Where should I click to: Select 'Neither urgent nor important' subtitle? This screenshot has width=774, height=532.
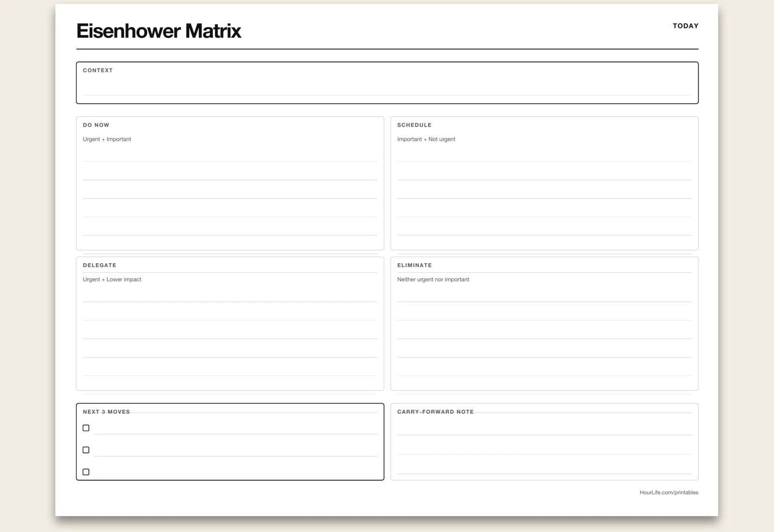[433, 280]
